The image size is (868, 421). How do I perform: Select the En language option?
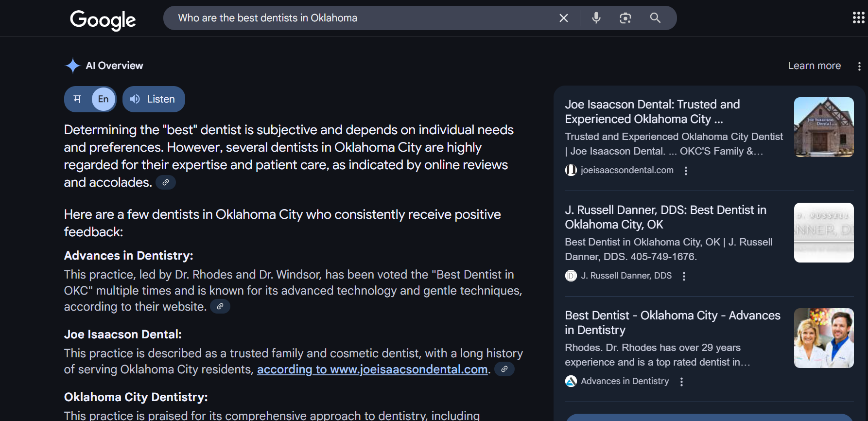click(x=104, y=99)
